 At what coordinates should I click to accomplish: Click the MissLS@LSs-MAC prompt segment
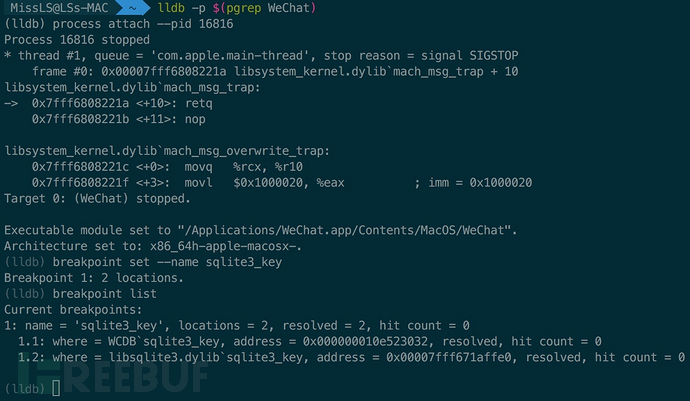[59, 7]
